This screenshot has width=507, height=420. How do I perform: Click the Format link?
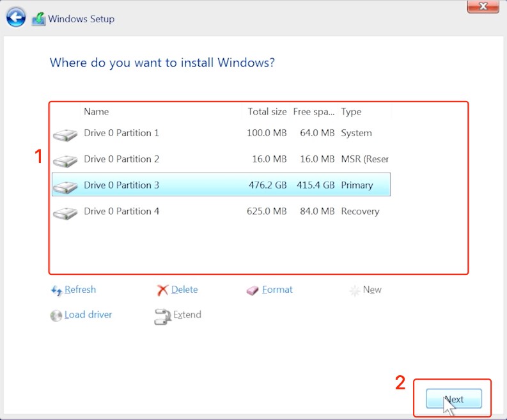277,290
